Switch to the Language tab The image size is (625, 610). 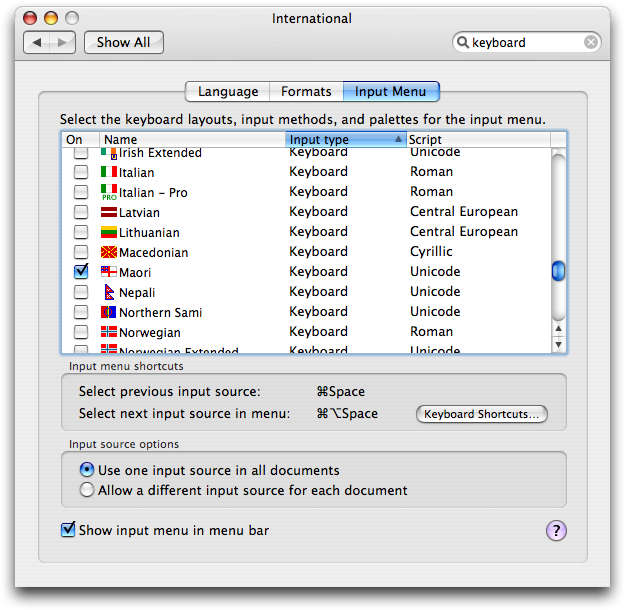pos(227,92)
